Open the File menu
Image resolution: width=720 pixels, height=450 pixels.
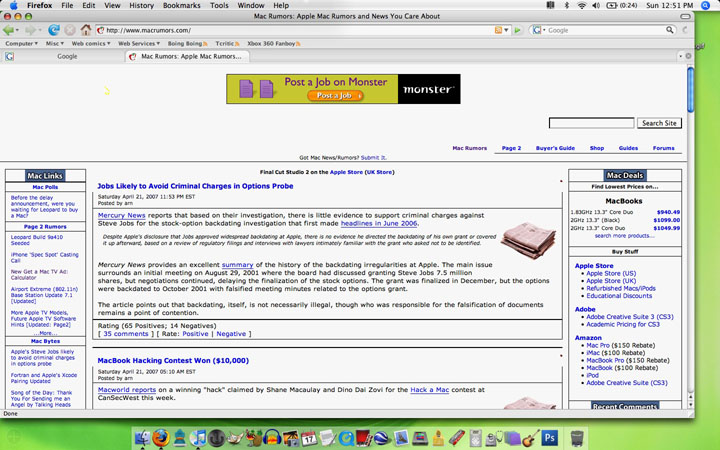tap(67, 5)
